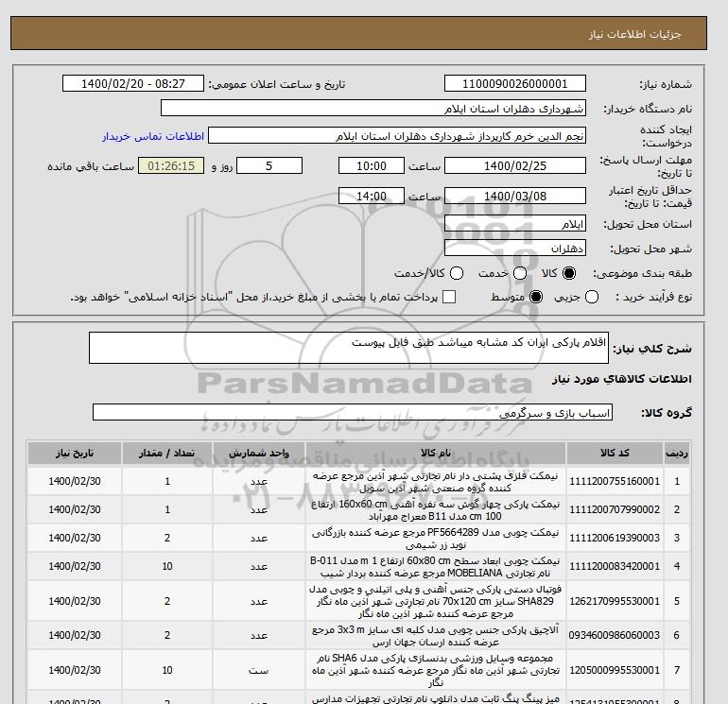
Task: Click the row 4 MOBELIANA bench item name
Action: tap(436, 567)
